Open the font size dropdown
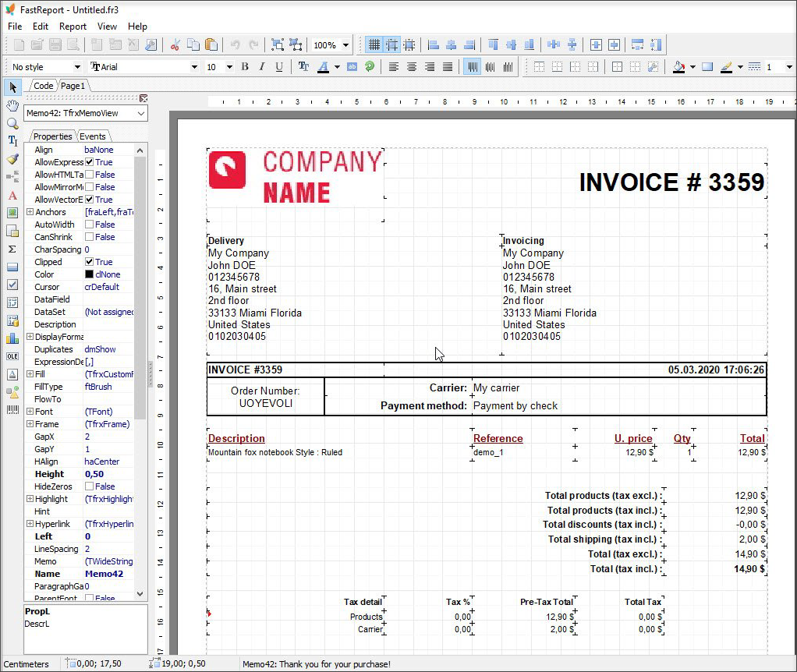797x672 pixels. pos(229,66)
